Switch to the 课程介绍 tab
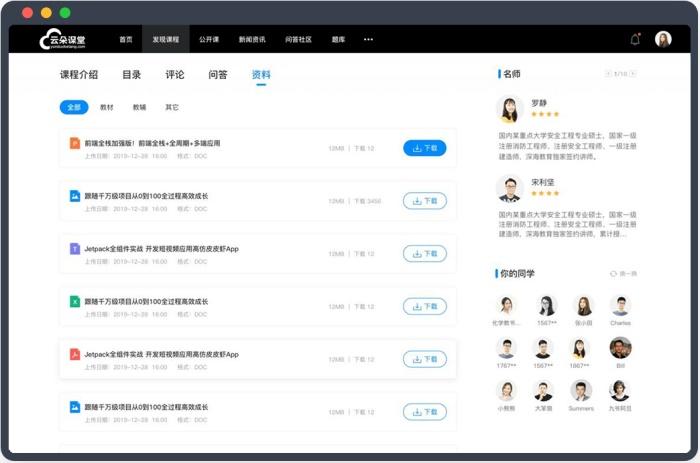This screenshot has width=700, height=463. tap(79, 75)
